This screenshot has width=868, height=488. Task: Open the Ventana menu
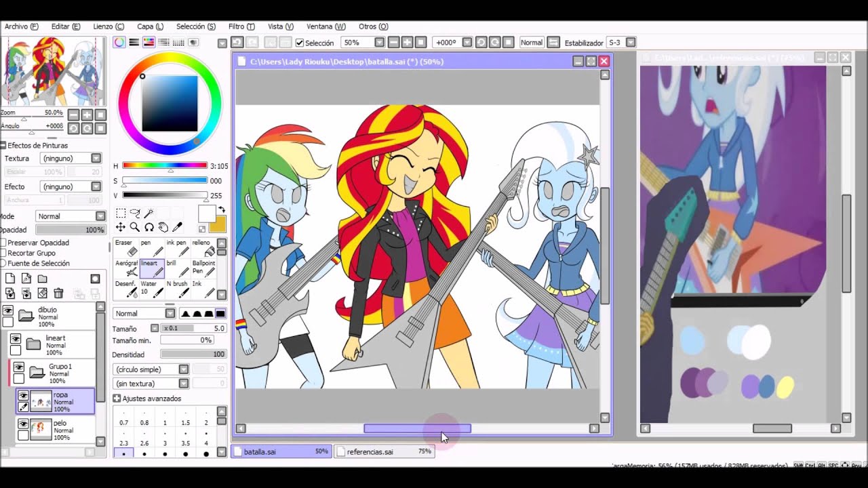coord(326,26)
